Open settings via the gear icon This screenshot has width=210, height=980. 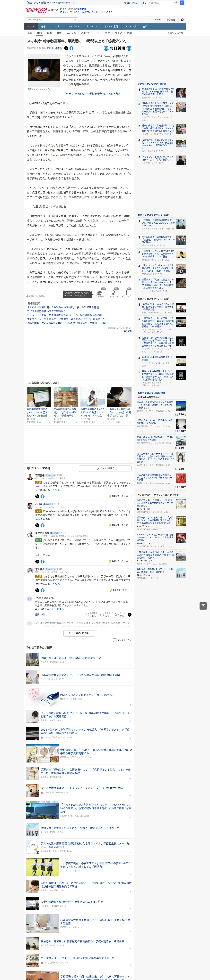coord(182,19)
